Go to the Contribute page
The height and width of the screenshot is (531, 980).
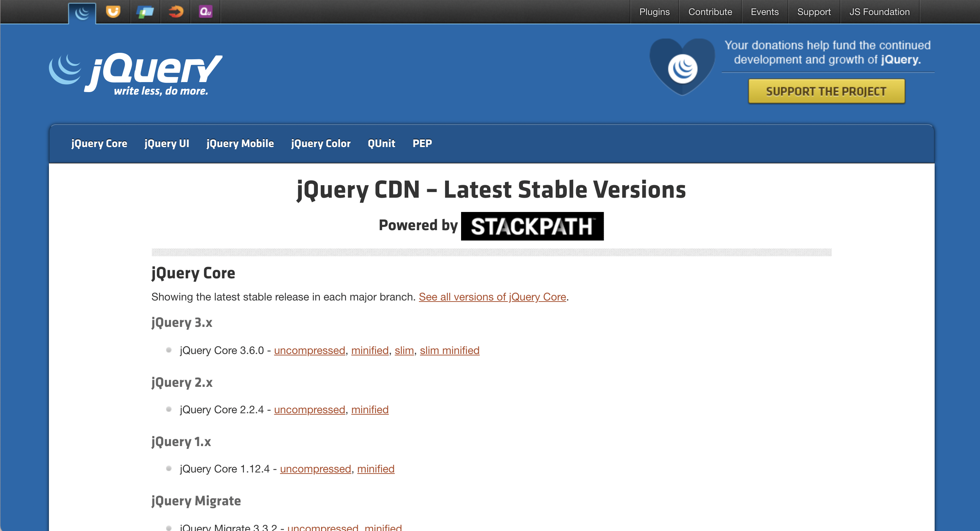tap(710, 12)
